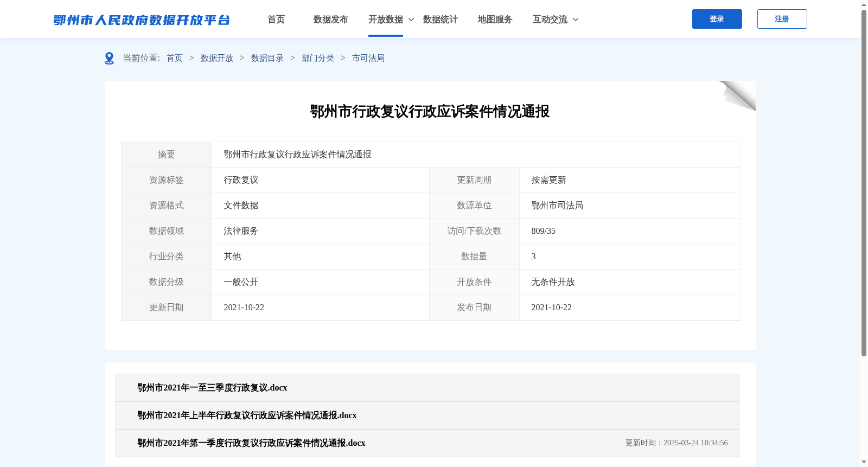This screenshot has width=868, height=467.
Task: Click the 其他 industry category value
Action: pos(232,257)
